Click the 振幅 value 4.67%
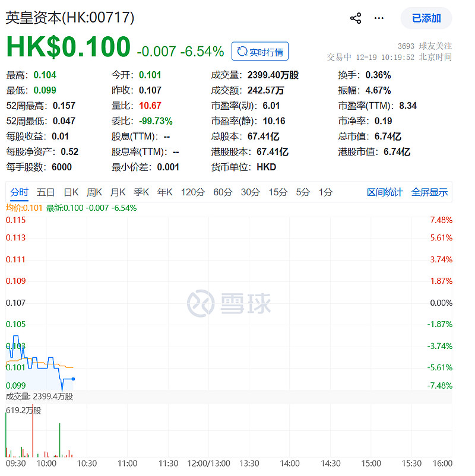Image resolution: width=475 pixels, height=476 pixels. (x=378, y=90)
